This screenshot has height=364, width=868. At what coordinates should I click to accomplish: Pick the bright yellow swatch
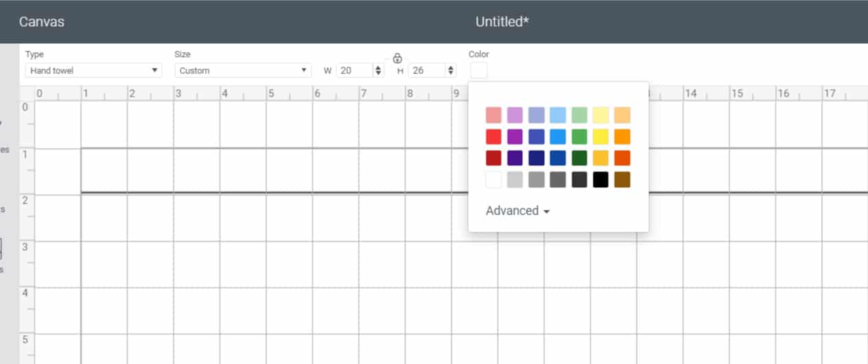click(601, 136)
